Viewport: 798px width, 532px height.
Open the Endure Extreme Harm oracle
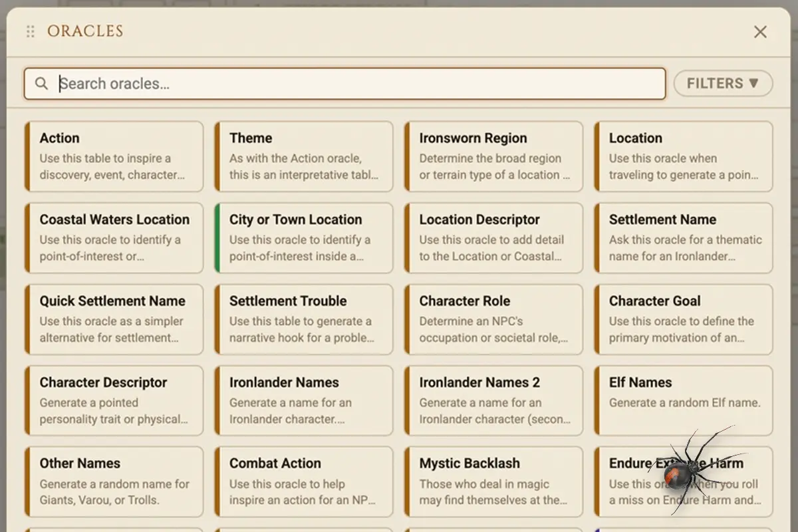pos(684,482)
